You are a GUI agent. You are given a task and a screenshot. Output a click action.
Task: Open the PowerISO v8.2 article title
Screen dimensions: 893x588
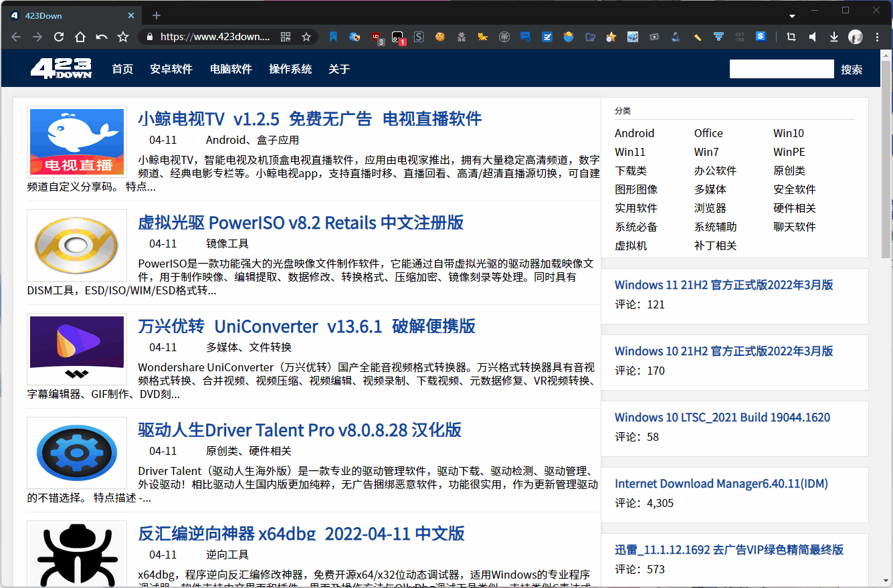(x=301, y=223)
